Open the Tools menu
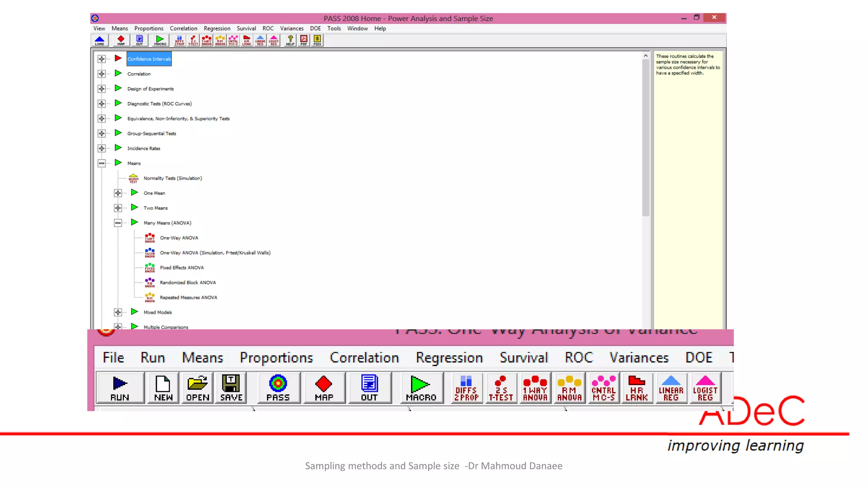This screenshot has height=488, width=868. (x=334, y=28)
